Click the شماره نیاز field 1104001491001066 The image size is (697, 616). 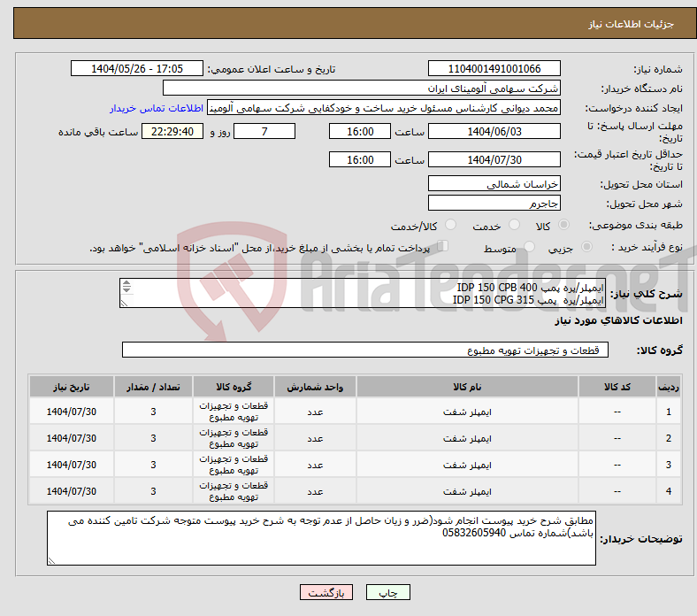click(x=494, y=68)
